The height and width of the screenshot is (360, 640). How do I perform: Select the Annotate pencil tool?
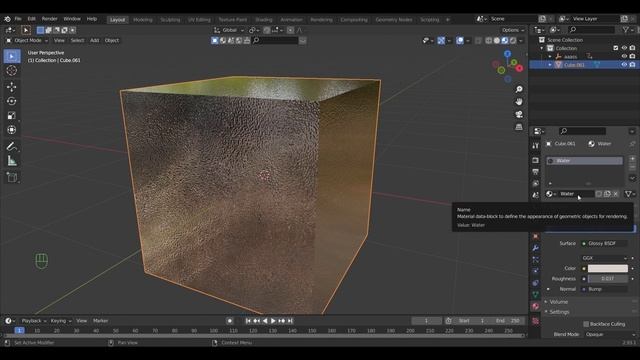tap(11, 147)
